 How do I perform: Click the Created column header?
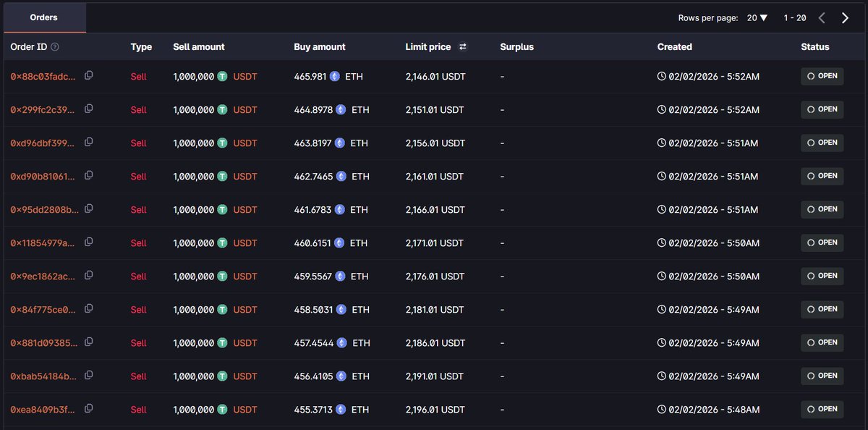[674, 47]
